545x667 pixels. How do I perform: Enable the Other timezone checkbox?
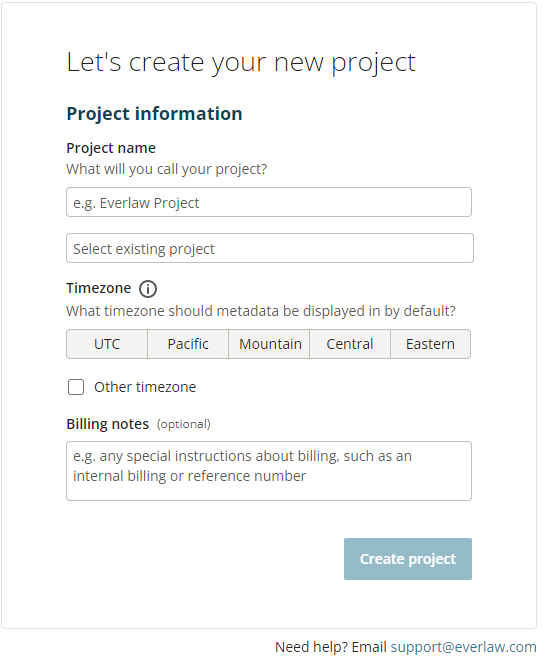point(76,387)
